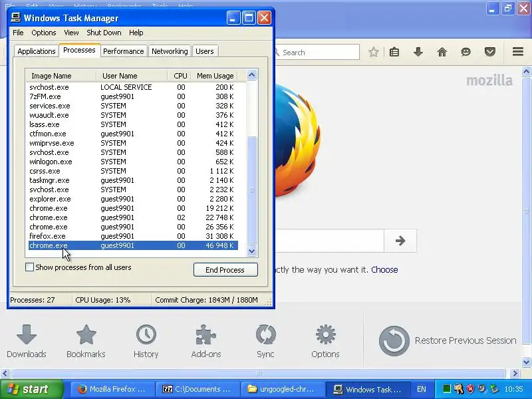Select wuauclt.exe process row

(133, 115)
